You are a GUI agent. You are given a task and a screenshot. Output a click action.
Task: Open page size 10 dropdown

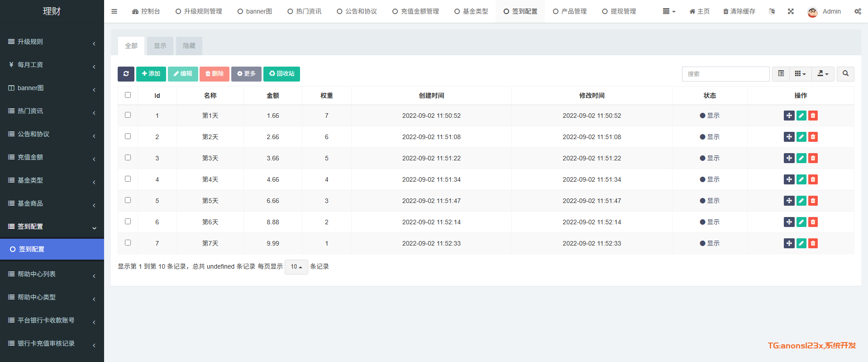296,267
